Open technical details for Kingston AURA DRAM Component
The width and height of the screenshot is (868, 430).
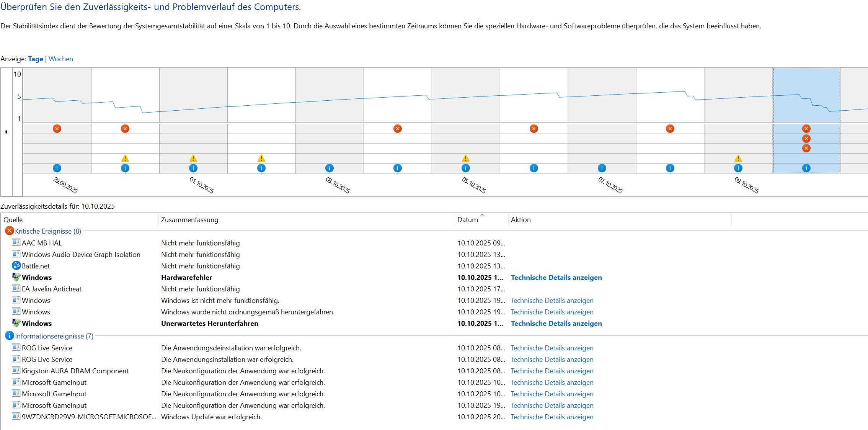point(552,371)
